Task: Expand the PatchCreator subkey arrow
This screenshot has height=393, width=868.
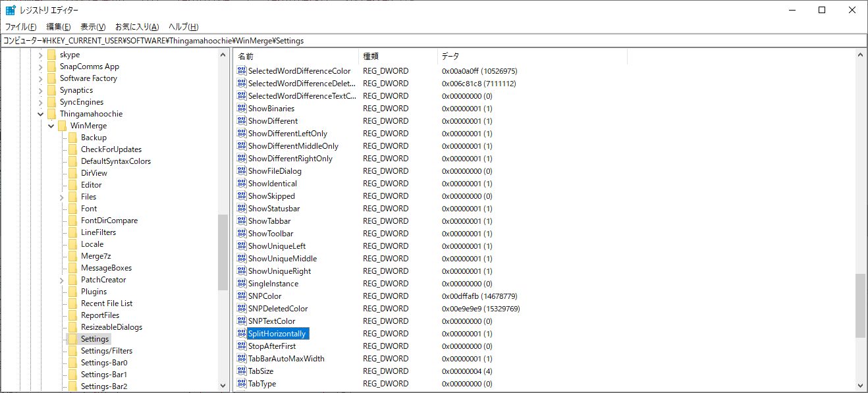Action: 62,280
